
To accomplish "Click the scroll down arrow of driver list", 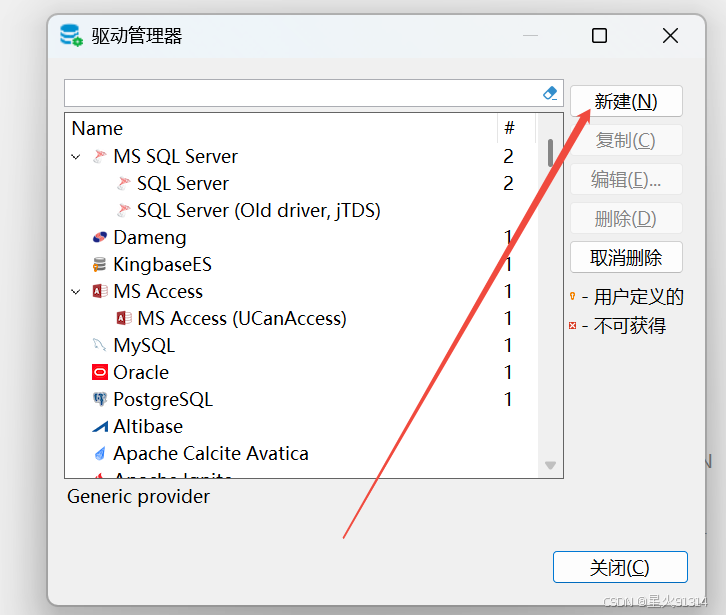I will tap(551, 465).
